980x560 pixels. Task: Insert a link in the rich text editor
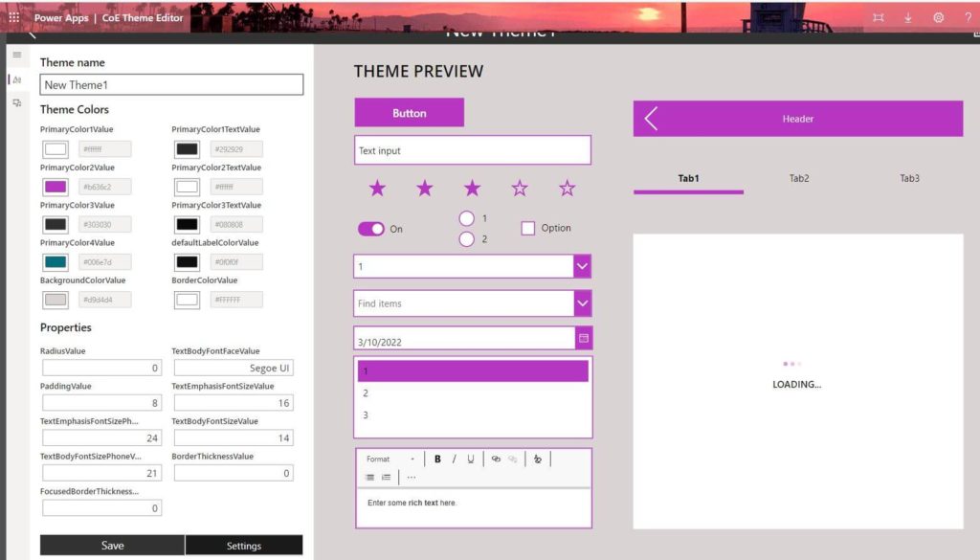(496, 459)
